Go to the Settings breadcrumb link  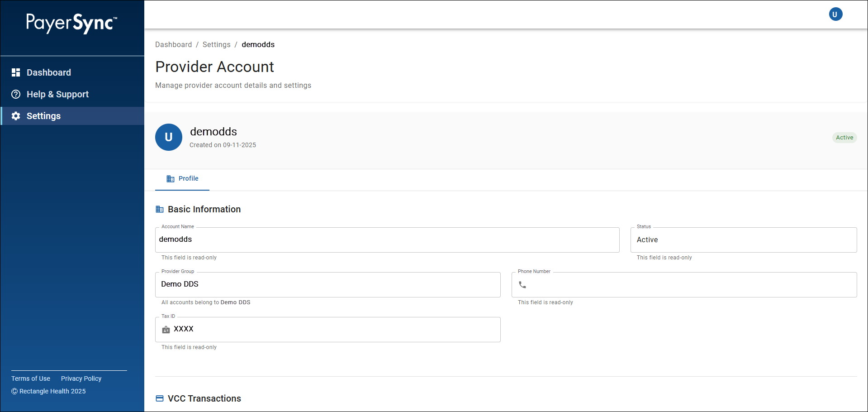217,44
